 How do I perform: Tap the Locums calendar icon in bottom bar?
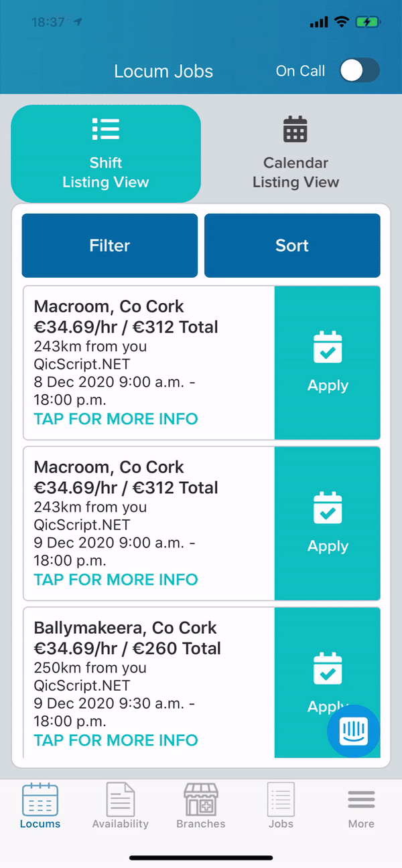click(x=40, y=800)
